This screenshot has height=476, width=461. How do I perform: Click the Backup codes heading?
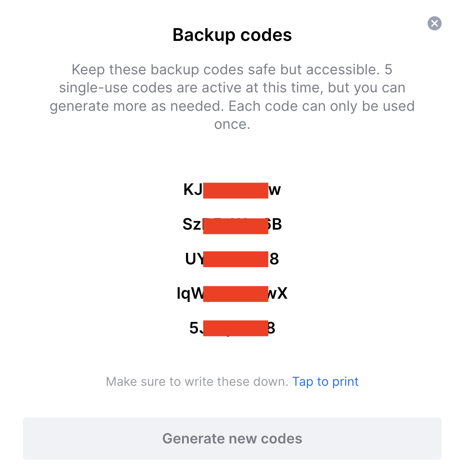tap(232, 35)
